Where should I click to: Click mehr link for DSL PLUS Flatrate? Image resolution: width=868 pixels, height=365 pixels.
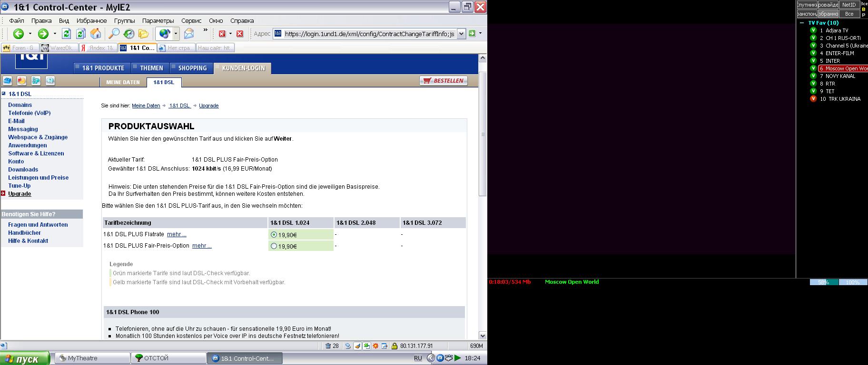point(177,234)
